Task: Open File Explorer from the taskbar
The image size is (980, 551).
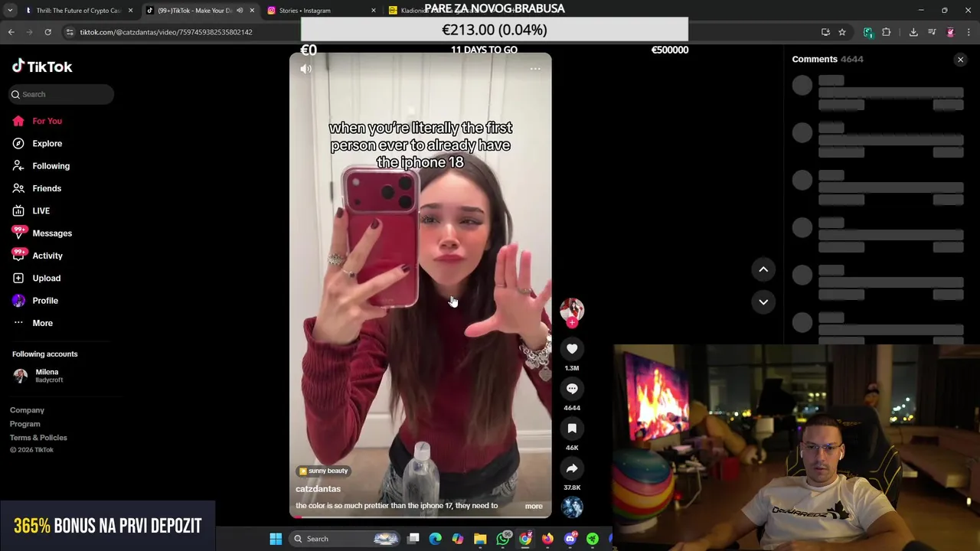Action: pyautogui.click(x=480, y=539)
